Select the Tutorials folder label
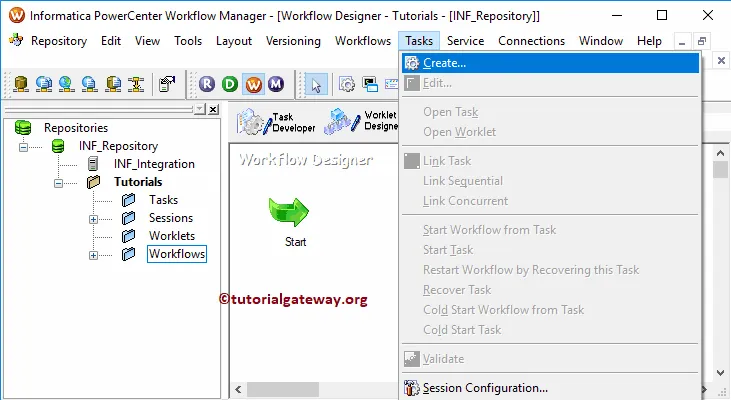 pos(138,182)
